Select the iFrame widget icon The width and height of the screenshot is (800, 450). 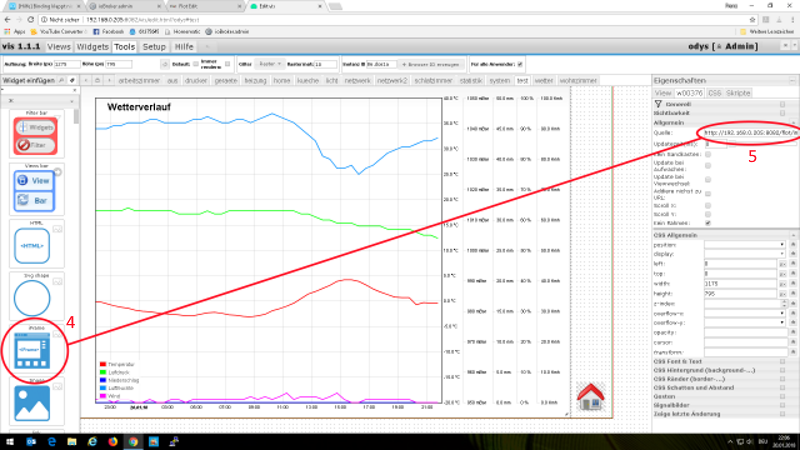pos(32,351)
